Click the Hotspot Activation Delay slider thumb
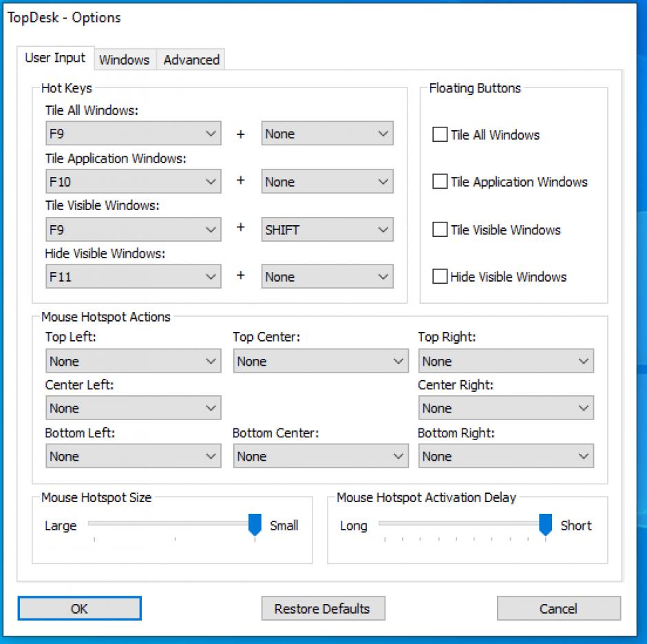The image size is (647, 644). click(546, 524)
